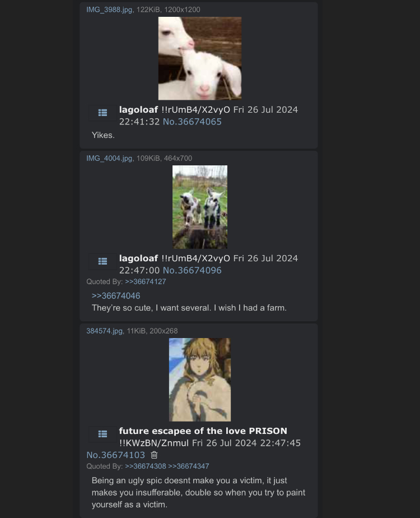Click the name future escapee of the love PRISON
This screenshot has width=420, height=518.
[x=203, y=431]
